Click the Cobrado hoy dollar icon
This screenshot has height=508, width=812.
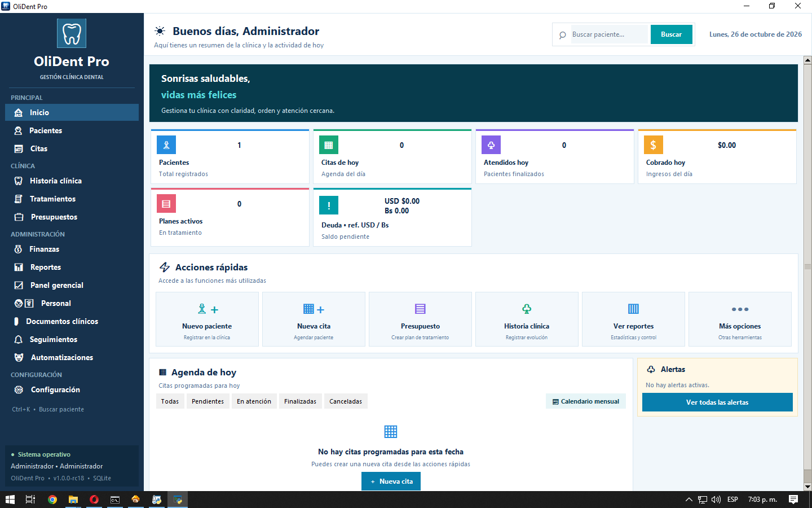coord(654,145)
